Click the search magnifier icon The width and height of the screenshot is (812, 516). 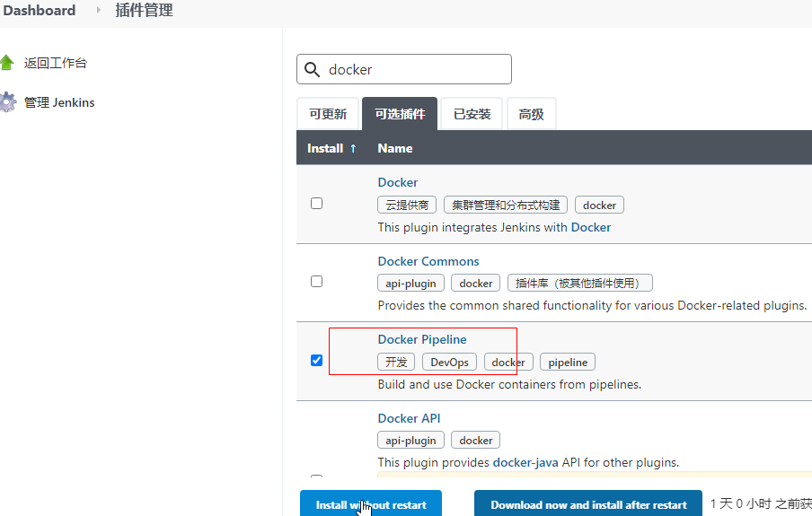pyautogui.click(x=313, y=70)
